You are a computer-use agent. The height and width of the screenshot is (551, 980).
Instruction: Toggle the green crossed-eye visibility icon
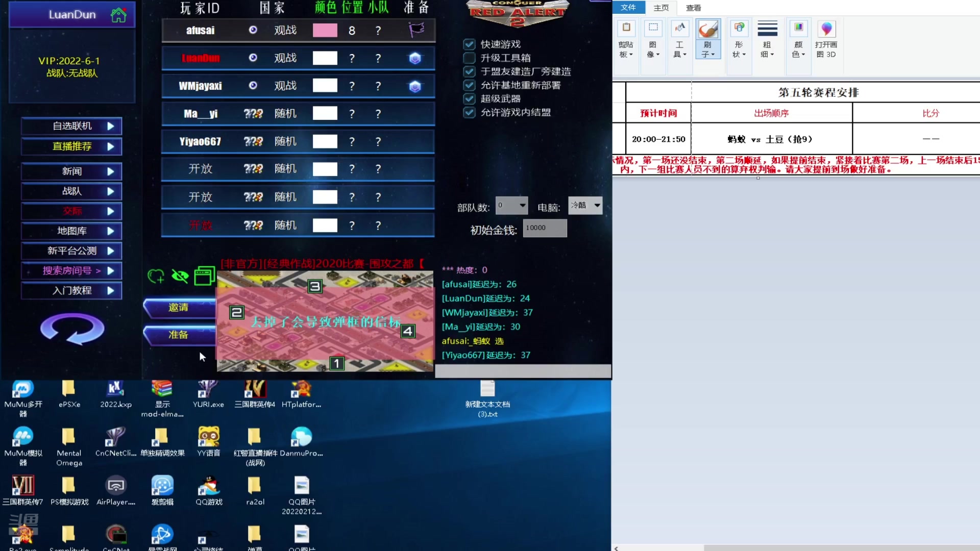(x=180, y=276)
